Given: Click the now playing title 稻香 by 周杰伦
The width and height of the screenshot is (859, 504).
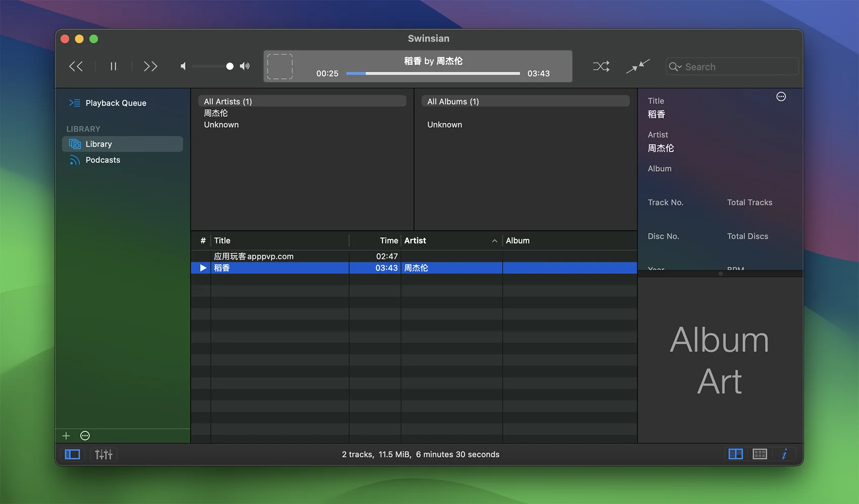Looking at the screenshot, I should pyautogui.click(x=433, y=61).
